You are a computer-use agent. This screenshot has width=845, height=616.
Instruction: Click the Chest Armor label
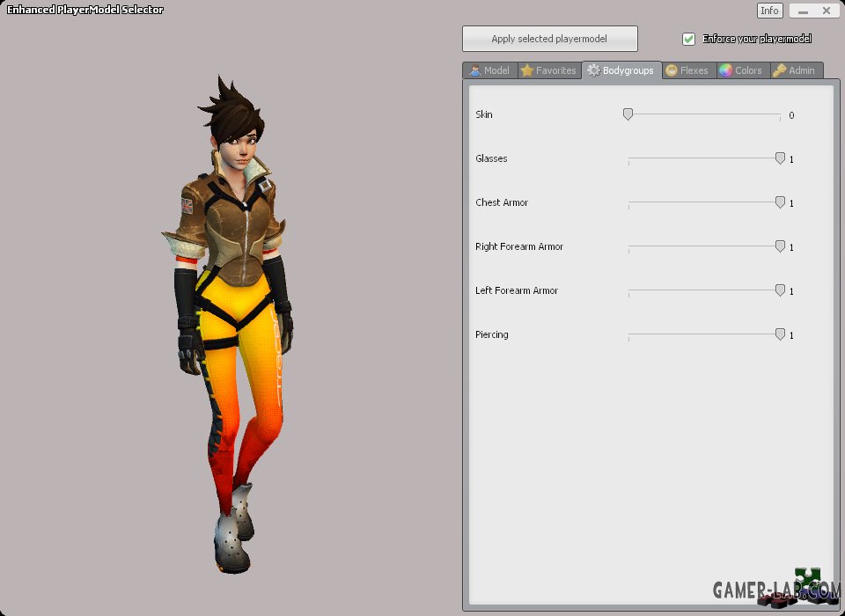coord(502,202)
